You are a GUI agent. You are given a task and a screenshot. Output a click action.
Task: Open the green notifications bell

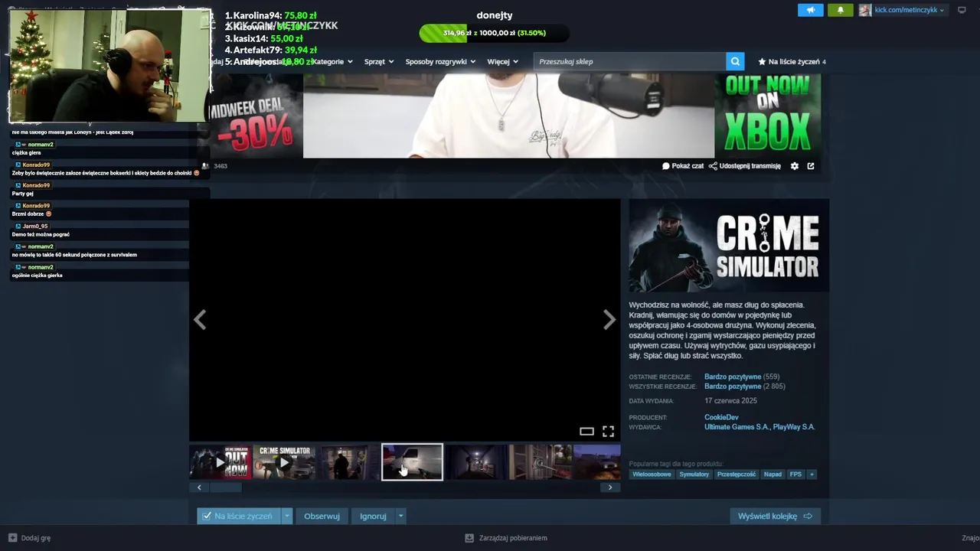(841, 10)
